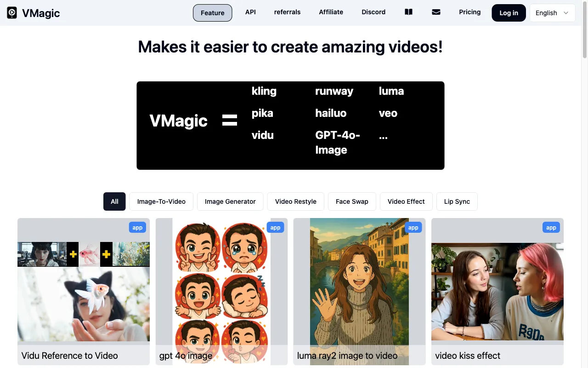The height and width of the screenshot is (368, 588).
Task: Open the Affiliate nav link
Action: pyautogui.click(x=331, y=12)
